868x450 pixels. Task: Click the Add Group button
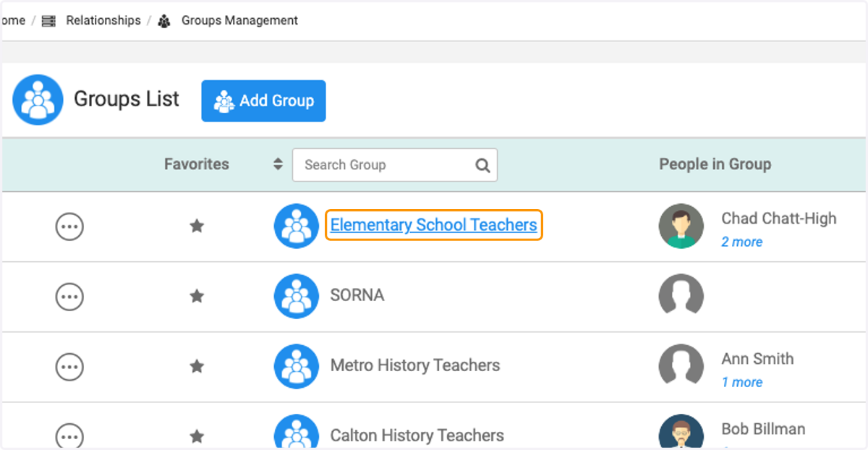264,101
